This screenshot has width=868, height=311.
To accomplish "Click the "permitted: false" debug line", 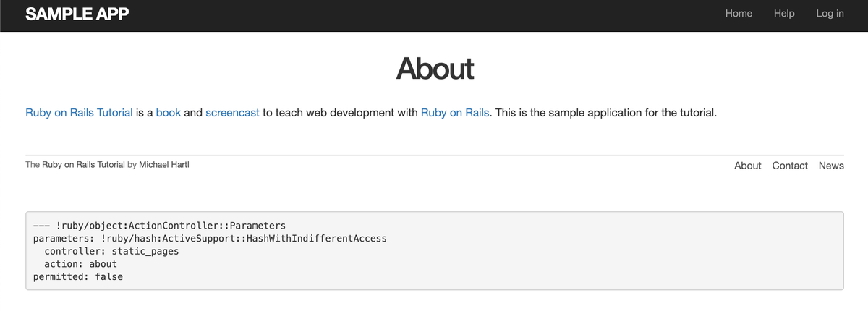I will [78, 277].
